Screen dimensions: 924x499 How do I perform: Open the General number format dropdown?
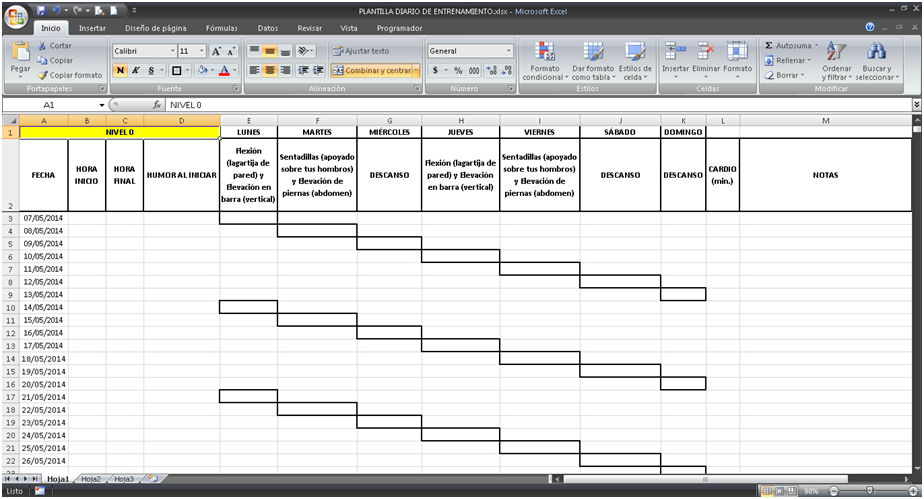coord(508,51)
